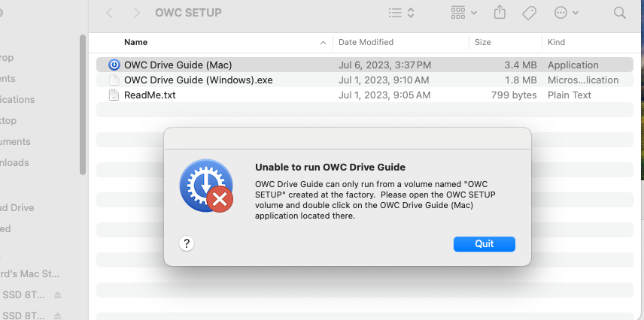The height and width of the screenshot is (320, 644).
Task: Click the Quit button in dialog
Action: pos(485,243)
